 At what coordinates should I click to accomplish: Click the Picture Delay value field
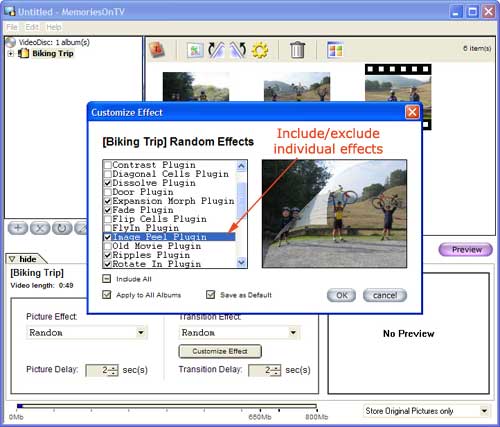[98, 370]
